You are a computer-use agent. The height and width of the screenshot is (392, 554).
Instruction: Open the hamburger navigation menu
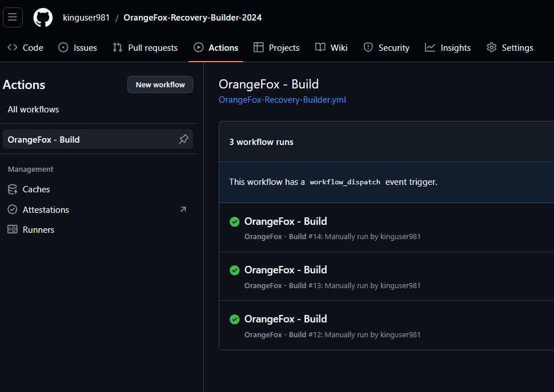point(13,17)
